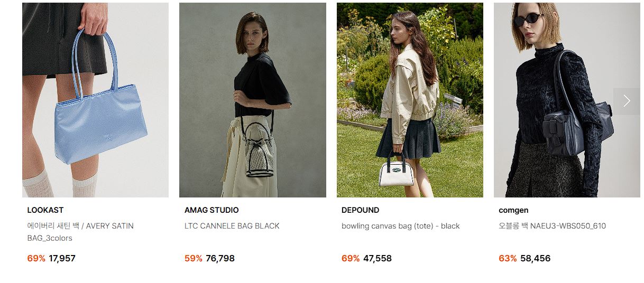Screen dimensions: 644x283
Task: Click the 47,558 price of DEPOUND bag
Action: tap(378, 259)
